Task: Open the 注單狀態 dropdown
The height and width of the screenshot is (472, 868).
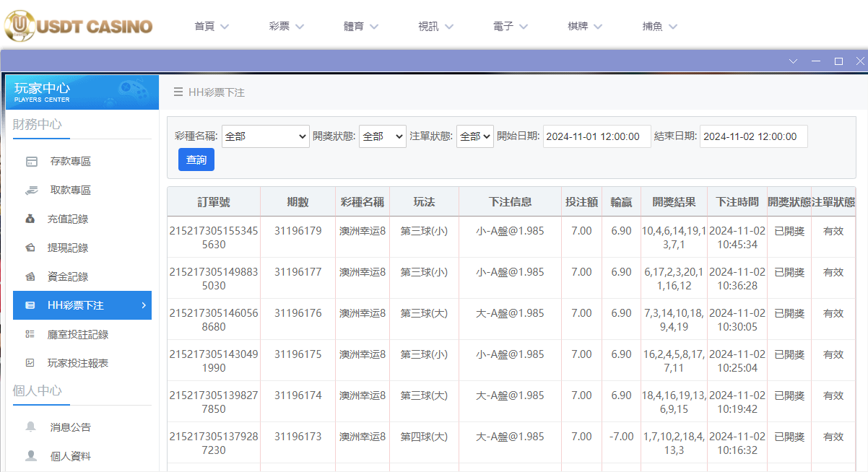Action: pyautogui.click(x=474, y=136)
